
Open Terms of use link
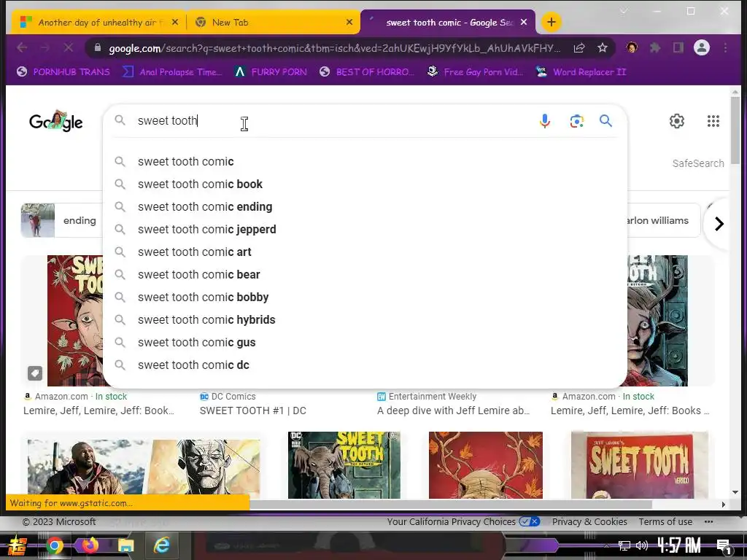pos(665,522)
